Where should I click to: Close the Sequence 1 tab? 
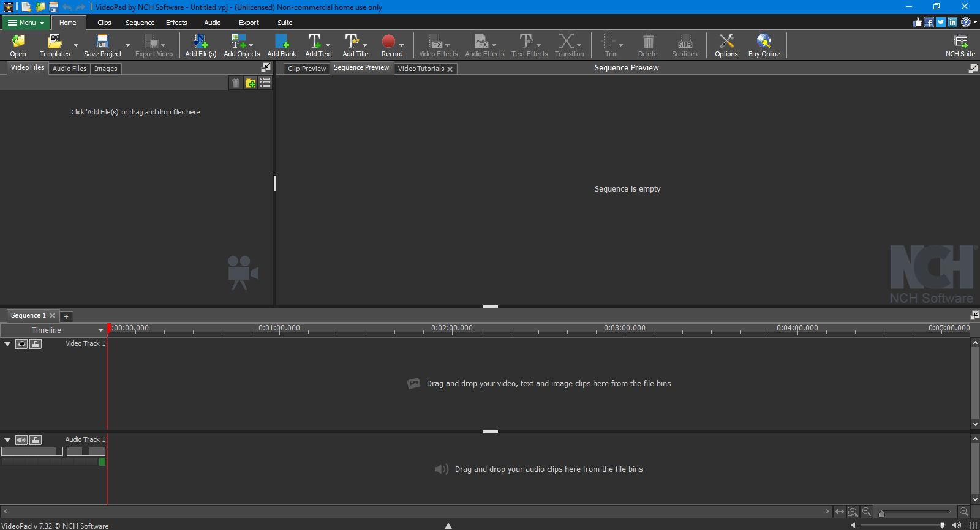tap(53, 316)
